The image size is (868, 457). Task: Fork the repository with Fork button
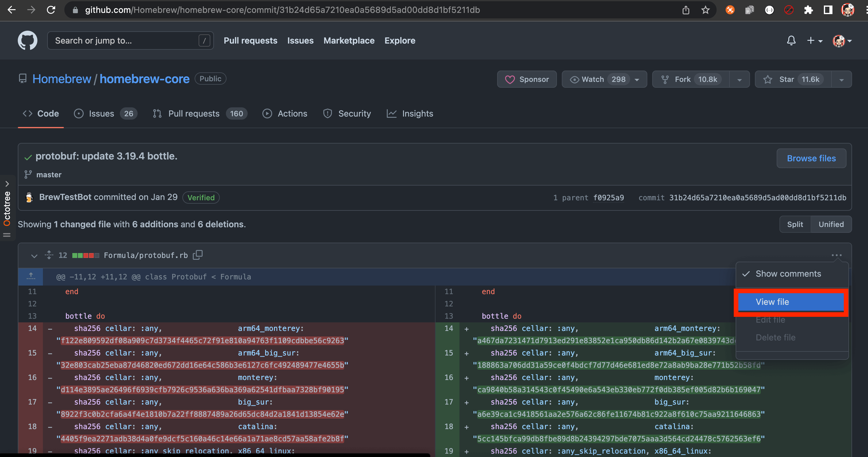691,79
